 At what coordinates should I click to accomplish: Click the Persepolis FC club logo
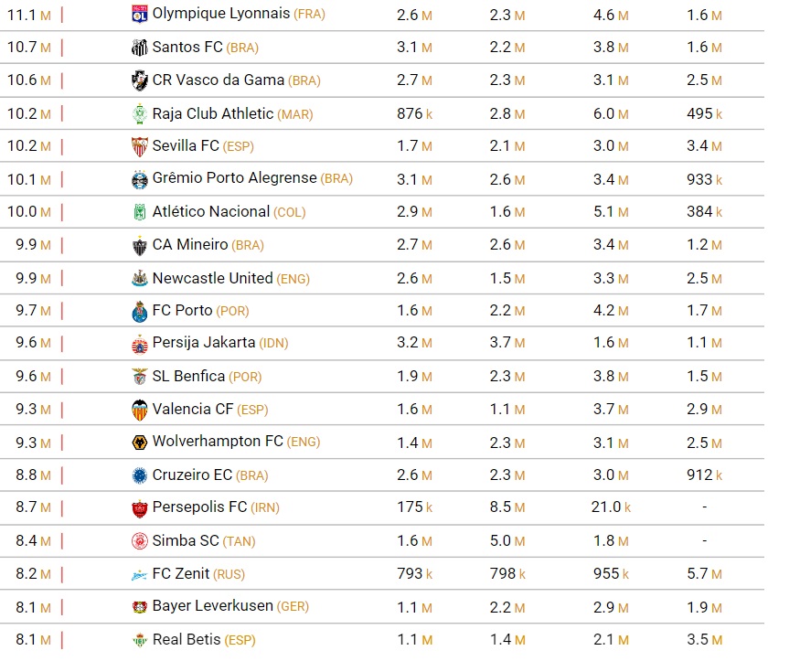[x=140, y=507]
